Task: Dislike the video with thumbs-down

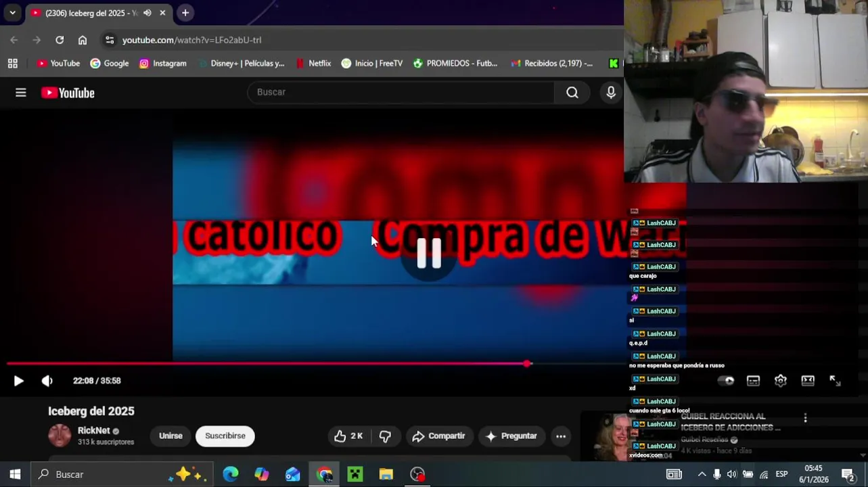Action: pyautogui.click(x=385, y=436)
